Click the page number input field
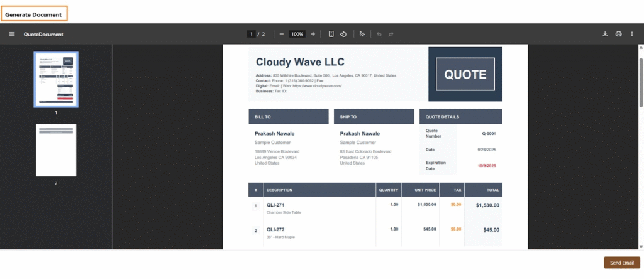This screenshot has height=279, width=644. 252,34
